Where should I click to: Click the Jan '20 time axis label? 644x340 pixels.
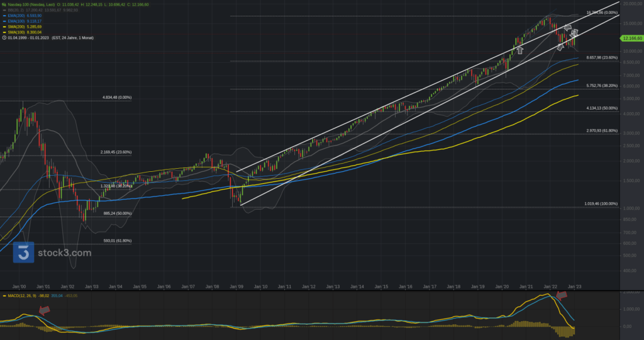click(x=502, y=286)
